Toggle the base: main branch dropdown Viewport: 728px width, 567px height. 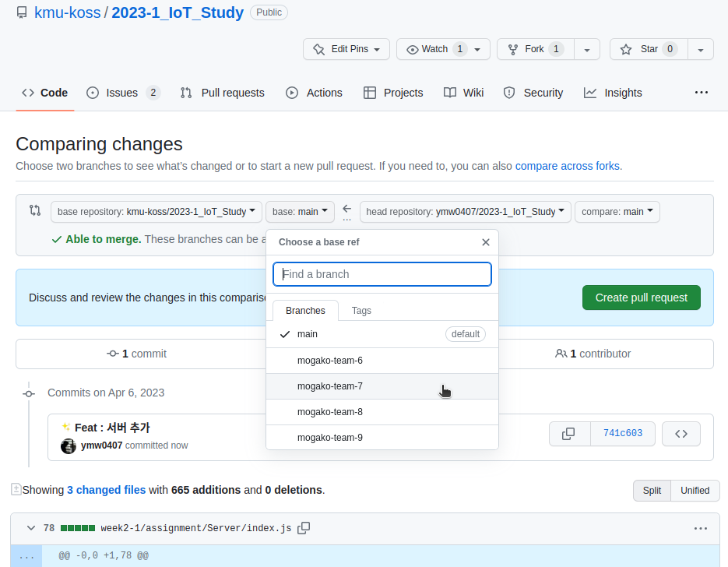[300, 212]
